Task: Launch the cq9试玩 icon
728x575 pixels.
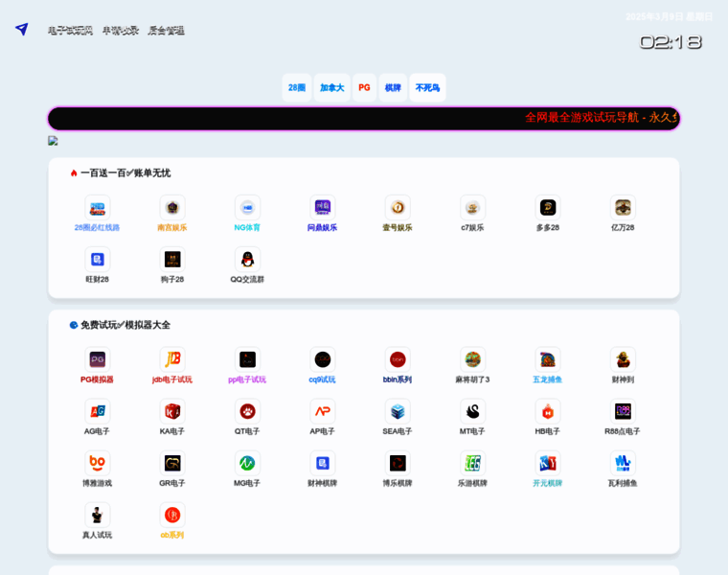Action: click(x=323, y=359)
